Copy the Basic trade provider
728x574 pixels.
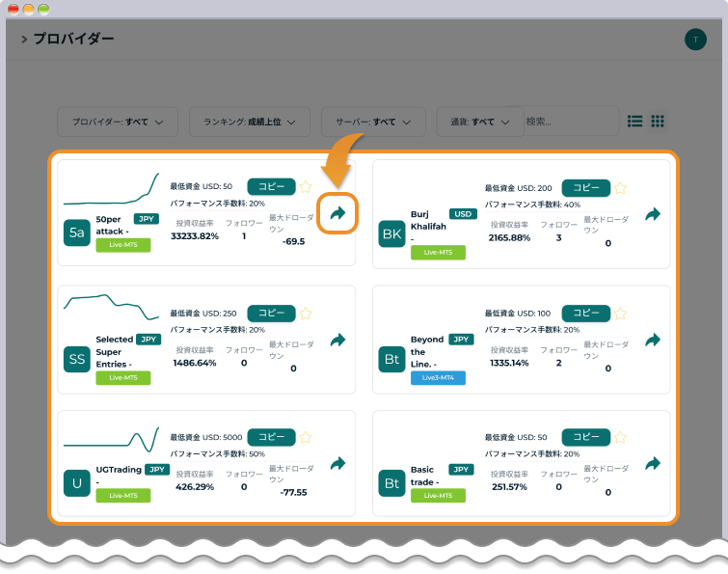tap(586, 437)
